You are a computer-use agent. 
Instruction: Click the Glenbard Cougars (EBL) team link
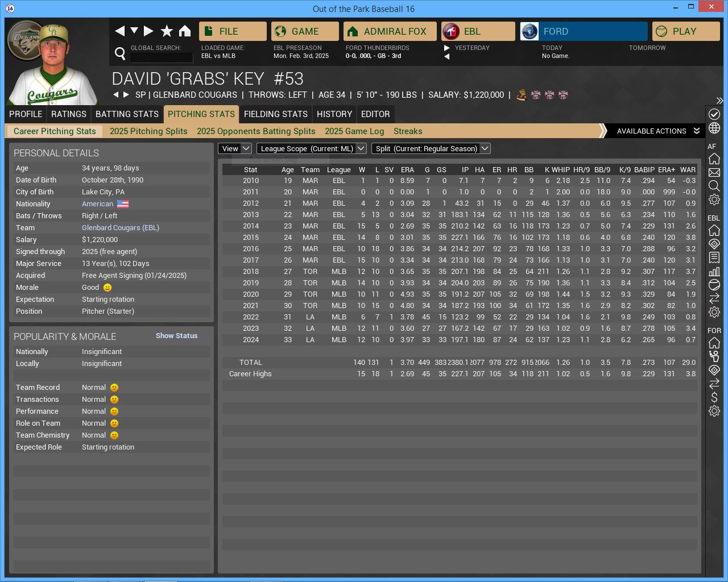pos(121,228)
